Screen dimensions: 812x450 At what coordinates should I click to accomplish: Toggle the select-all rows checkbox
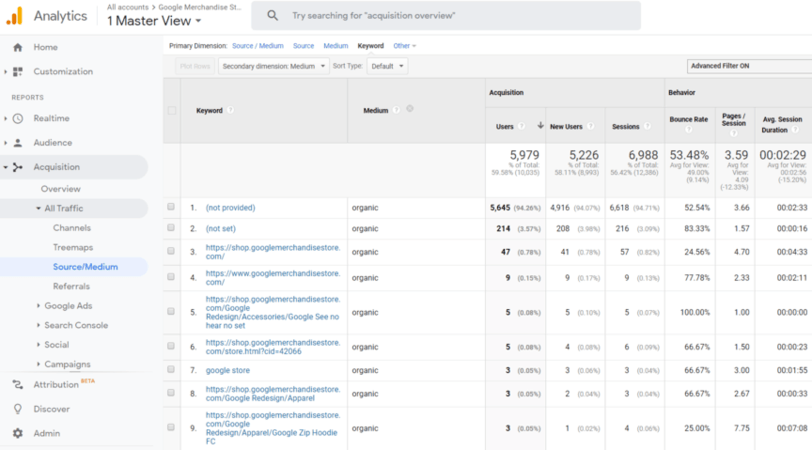(x=171, y=110)
